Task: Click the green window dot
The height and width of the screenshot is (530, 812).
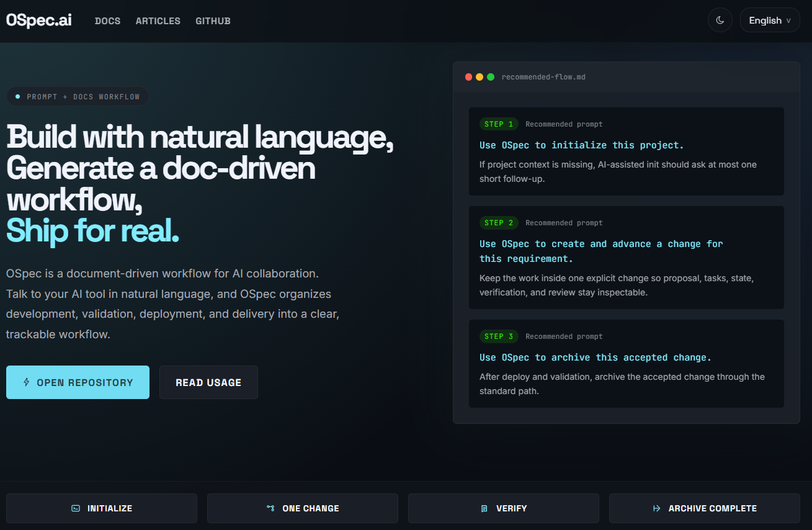Action: [x=491, y=77]
